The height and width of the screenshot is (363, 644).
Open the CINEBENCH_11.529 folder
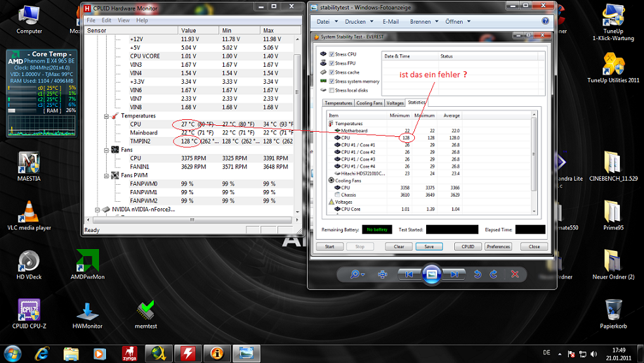point(613,166)
